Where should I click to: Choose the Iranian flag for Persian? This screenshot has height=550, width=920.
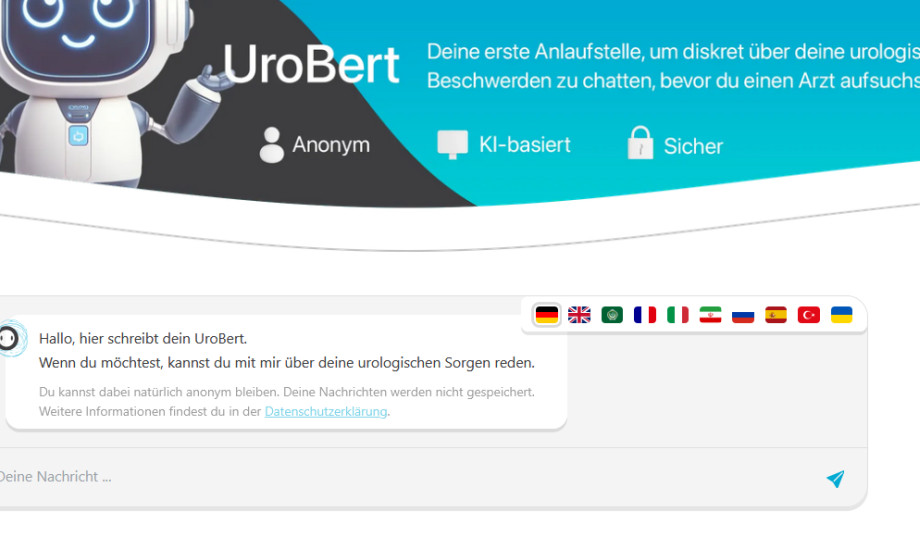click(x=710, y=315)
